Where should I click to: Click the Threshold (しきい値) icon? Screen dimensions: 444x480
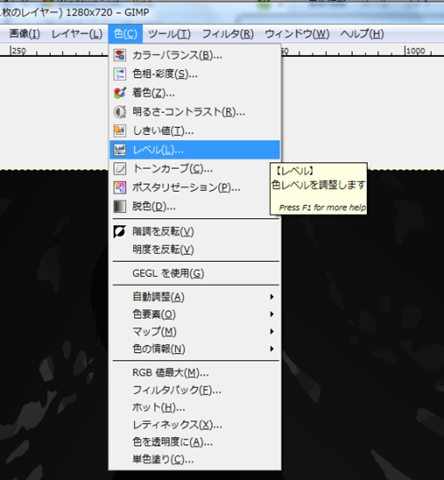120,131
